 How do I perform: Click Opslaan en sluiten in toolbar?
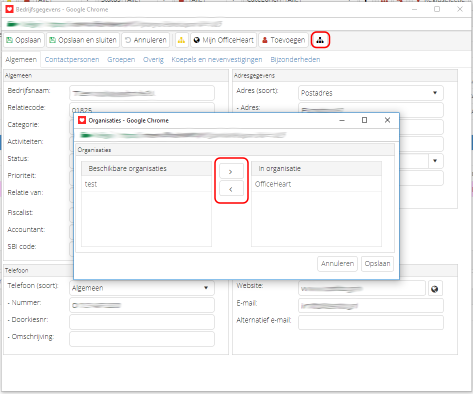coord(83,40)
